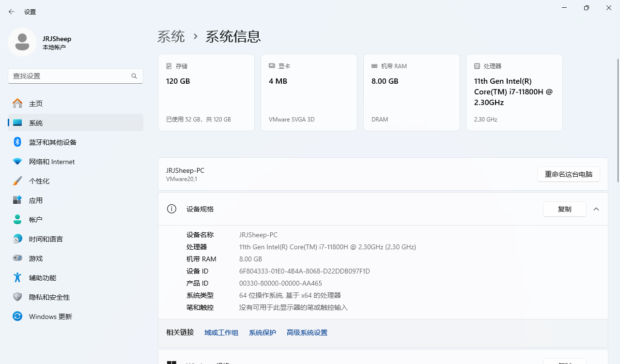Open the 处理器 processor card
The image size is (620, 364).
click(514, 92)
